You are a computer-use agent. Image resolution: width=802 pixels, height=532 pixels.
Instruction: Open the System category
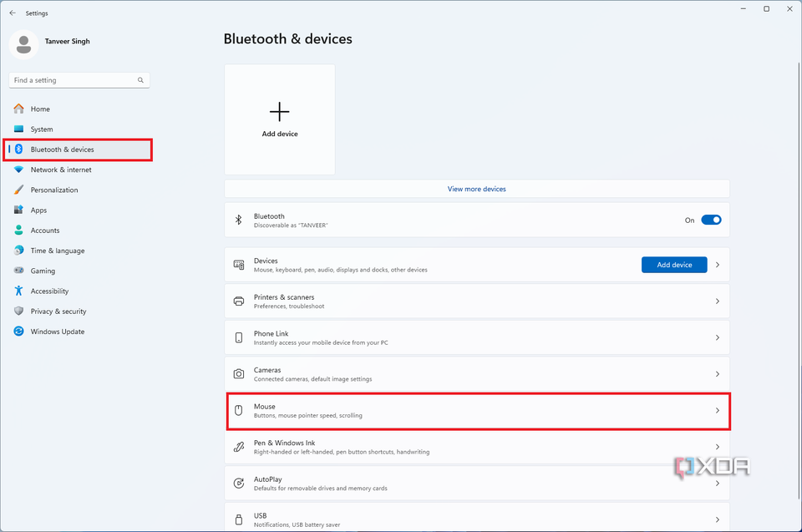[78, 129]
